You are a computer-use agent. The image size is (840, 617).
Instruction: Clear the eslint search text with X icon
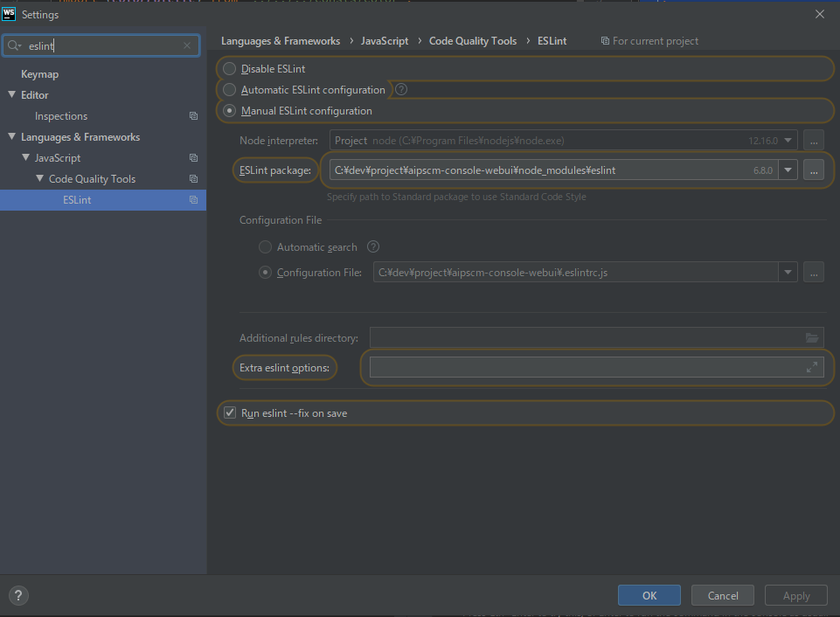coord(187,45)
